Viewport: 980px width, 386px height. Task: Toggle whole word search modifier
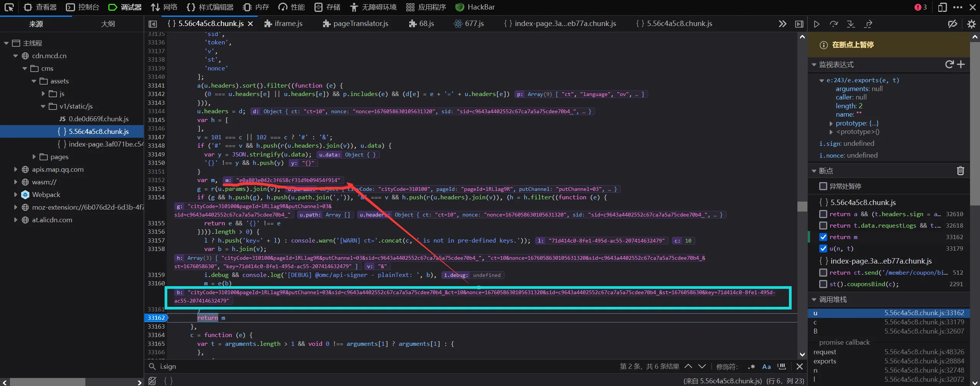[782, 366]
